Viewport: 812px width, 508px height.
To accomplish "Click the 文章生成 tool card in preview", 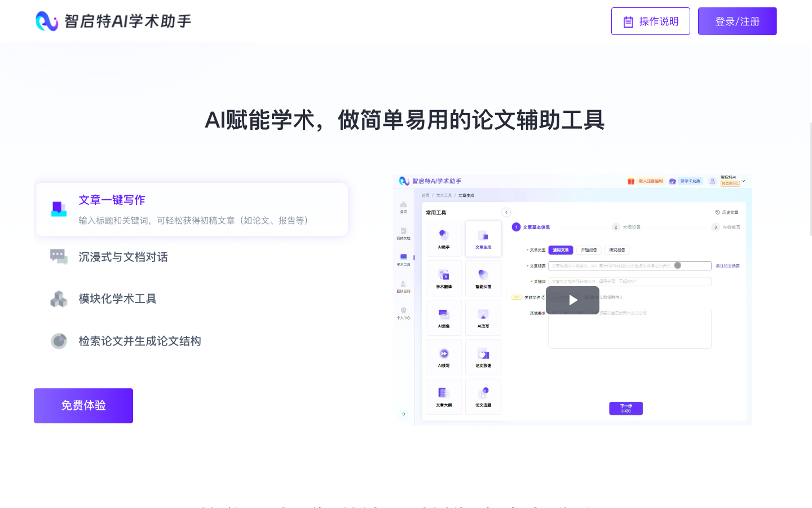I will [483, 239].
